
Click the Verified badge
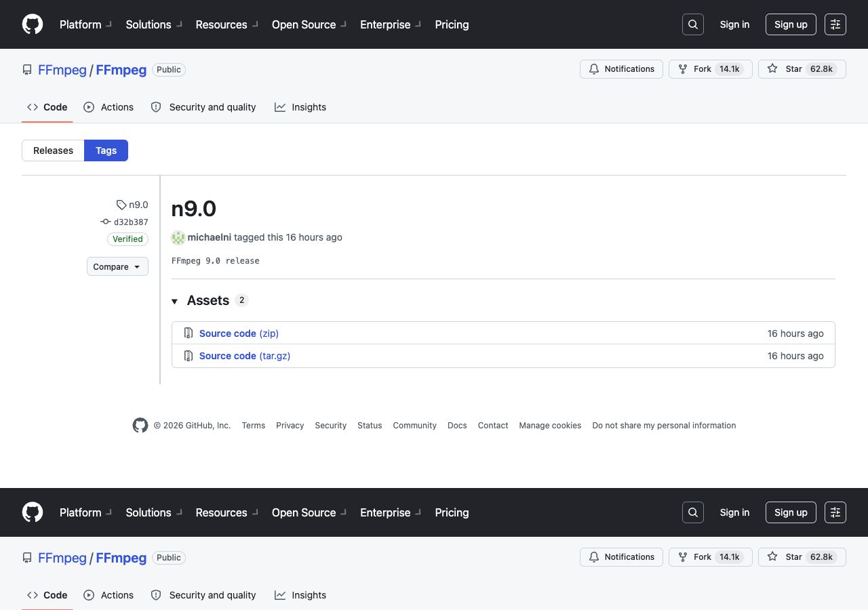[127, 239]
